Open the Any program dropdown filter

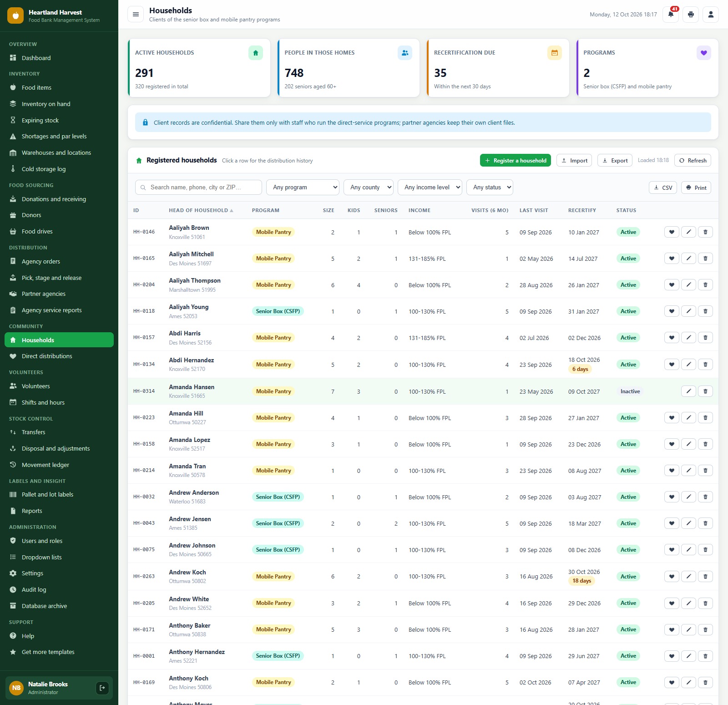(x=303, y=188)
